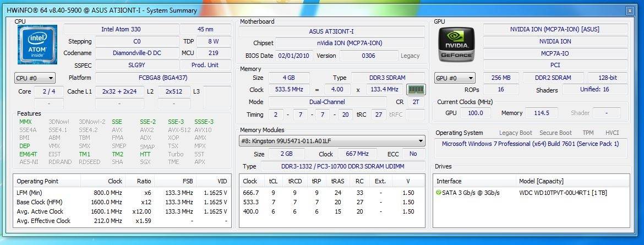Screen dimensions: 644x245
Task: Click the GPU memory 256 MB field
Action: coord(501,78)
